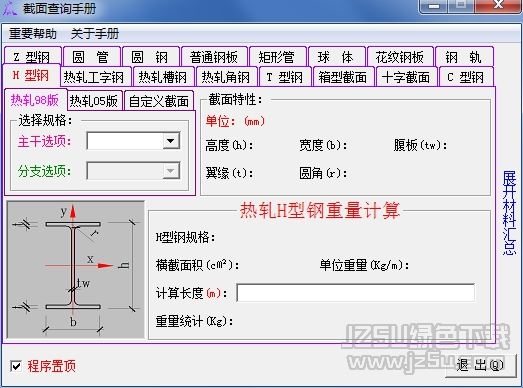This screenshot has width=523, height=388.
Task: Select the 热轧05版 sub-tab
Action: (x=94, y=100)
